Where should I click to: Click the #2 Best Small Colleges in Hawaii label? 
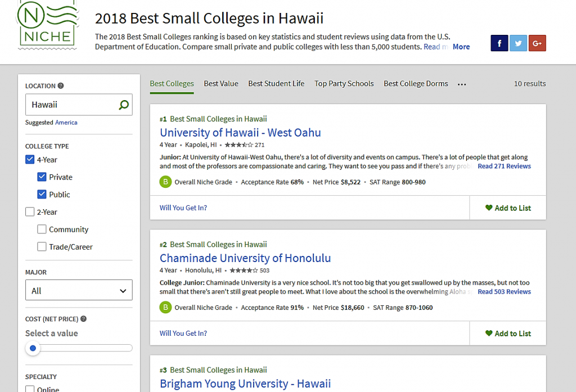(x=213, y=245)
